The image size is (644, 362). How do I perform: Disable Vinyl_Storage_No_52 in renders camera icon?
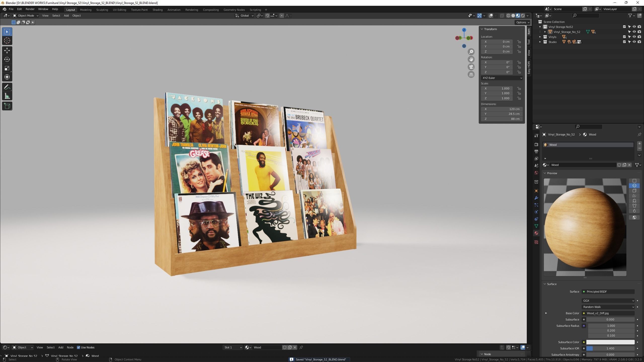[x=639, y=32]
